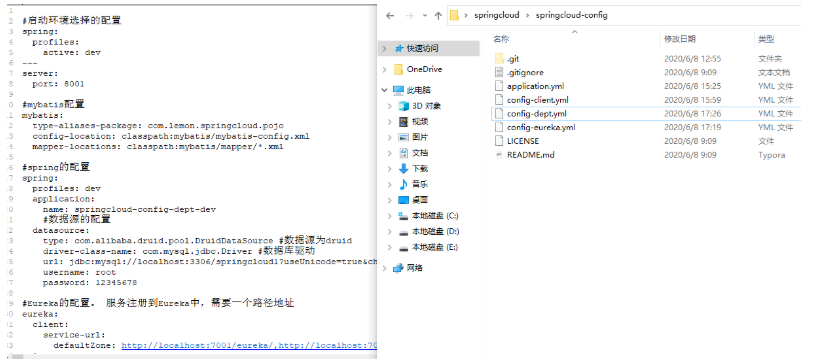Place cursor on 'port: 8001' in editor
This screenshot has width=814, height=363.
[58, 84]
